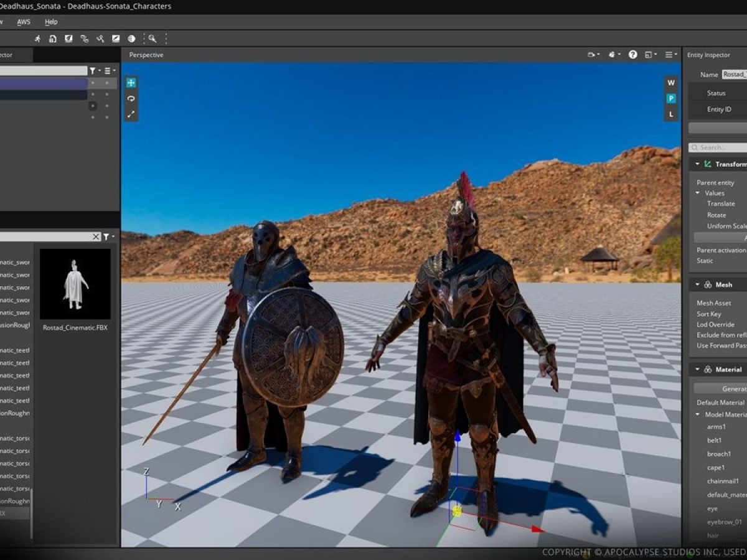Clear the asset browser search with X
Image resolution: width=747 pixels, height=560 pixels.
(x=96, y=236)
